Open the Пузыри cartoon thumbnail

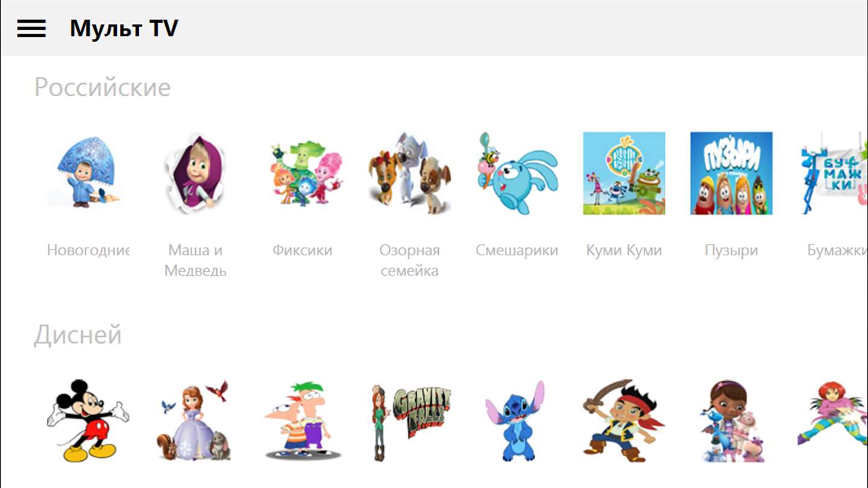coord(732,174)
